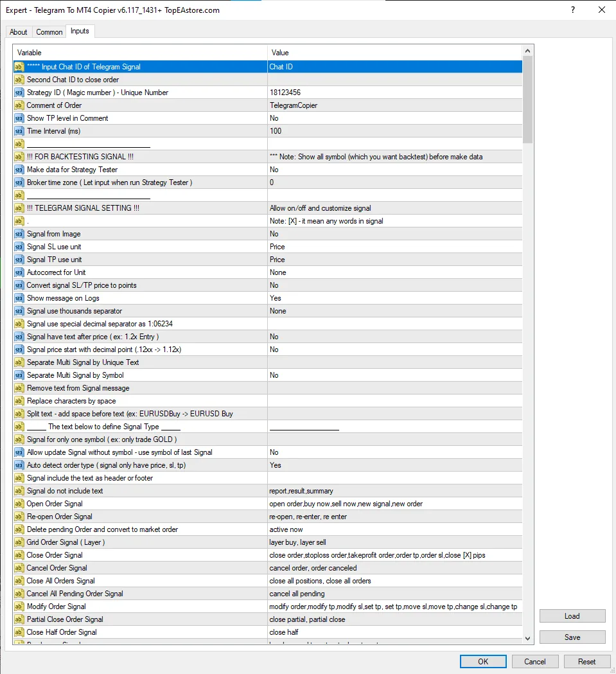616x674 pixels.
Task: Edit the TelegramCopier comment value
Action: (394, 105)
